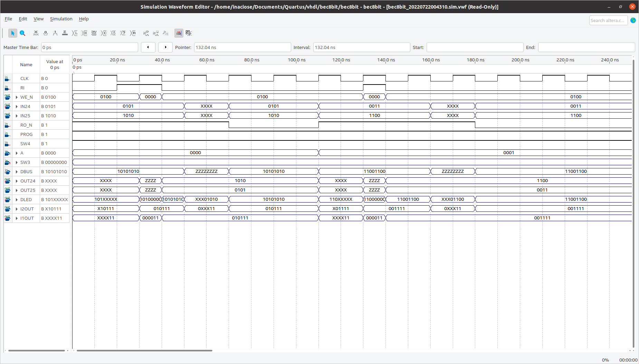Click the Name column header
The width and height of the screenshot is (639, 364).
[x=26, y=65]
